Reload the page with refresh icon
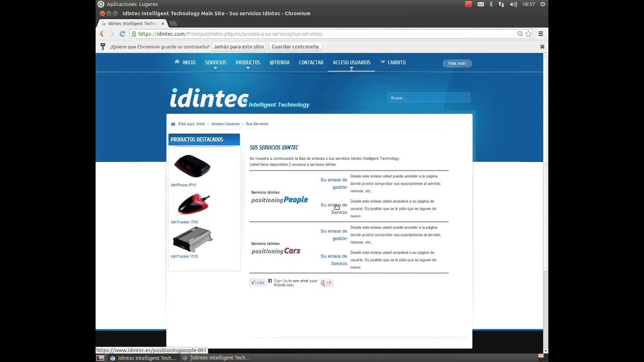 coord(122,34)
